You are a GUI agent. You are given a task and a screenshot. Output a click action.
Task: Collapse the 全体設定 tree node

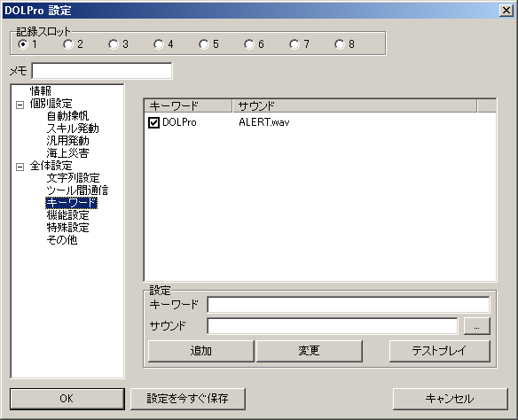point(20,167)
